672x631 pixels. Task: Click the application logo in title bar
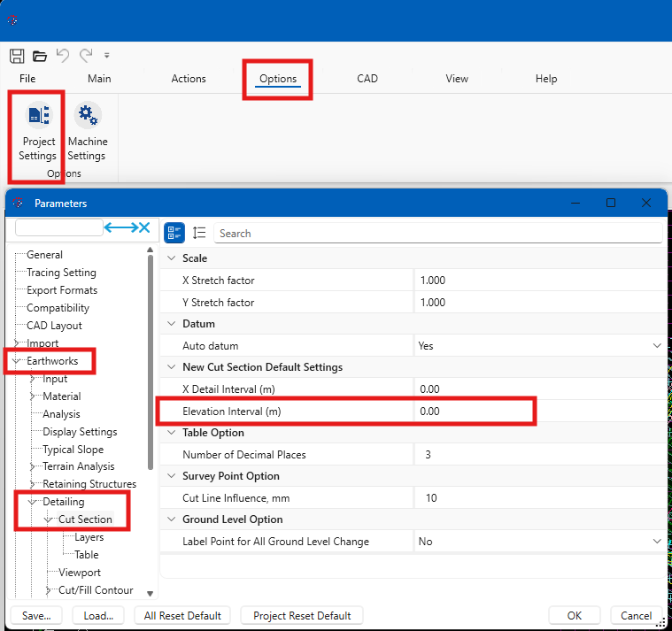point(12,19)
